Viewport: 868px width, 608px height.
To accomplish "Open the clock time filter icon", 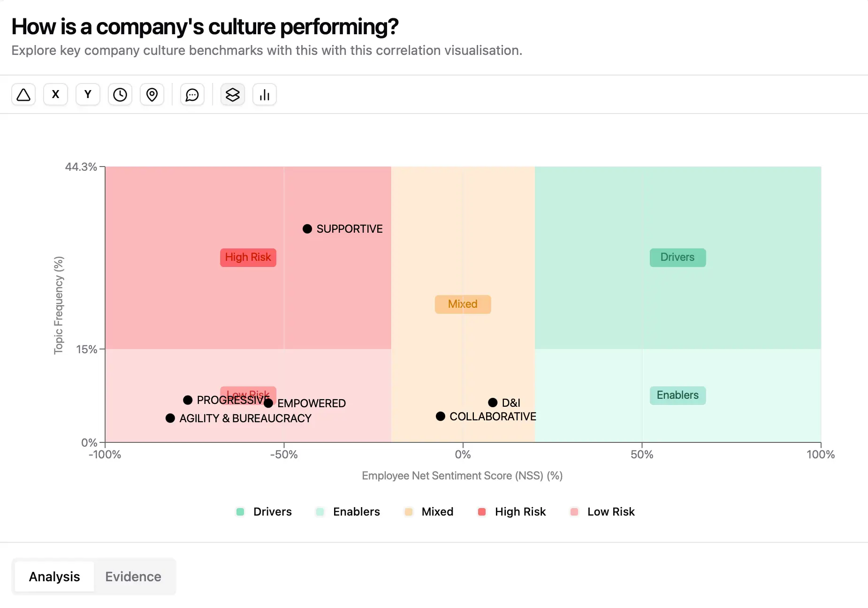I will pos(120,95).
